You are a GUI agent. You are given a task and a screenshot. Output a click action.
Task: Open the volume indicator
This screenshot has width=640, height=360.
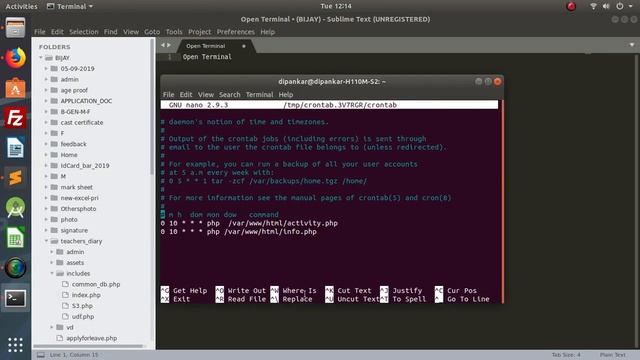point(606,6)
